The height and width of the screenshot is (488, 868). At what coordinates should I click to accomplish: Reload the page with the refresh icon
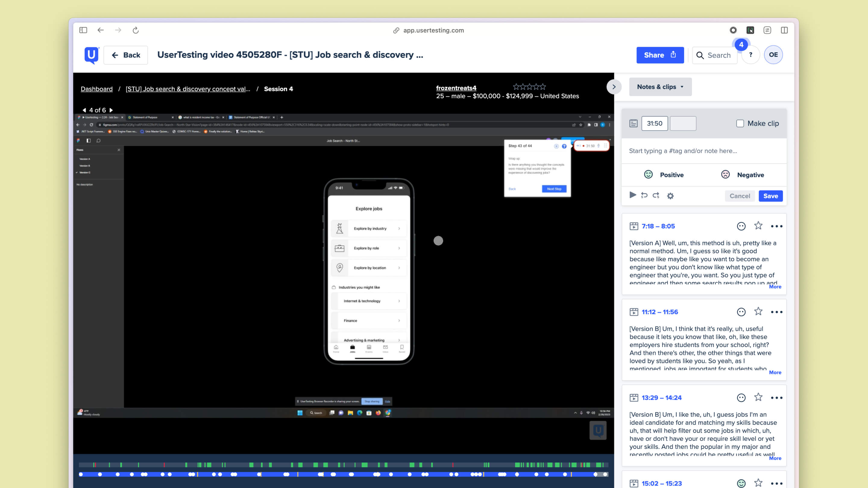pyautogui.click(x=135, y=30)
